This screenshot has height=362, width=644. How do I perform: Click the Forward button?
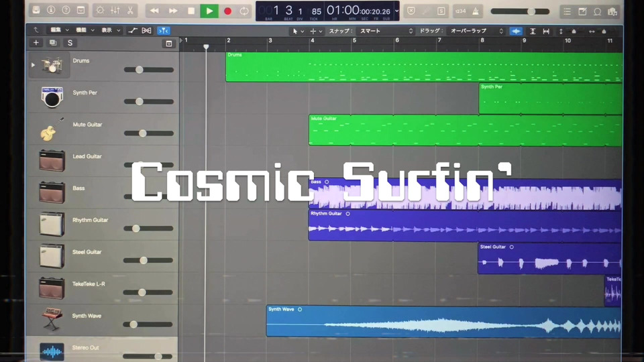173,11
